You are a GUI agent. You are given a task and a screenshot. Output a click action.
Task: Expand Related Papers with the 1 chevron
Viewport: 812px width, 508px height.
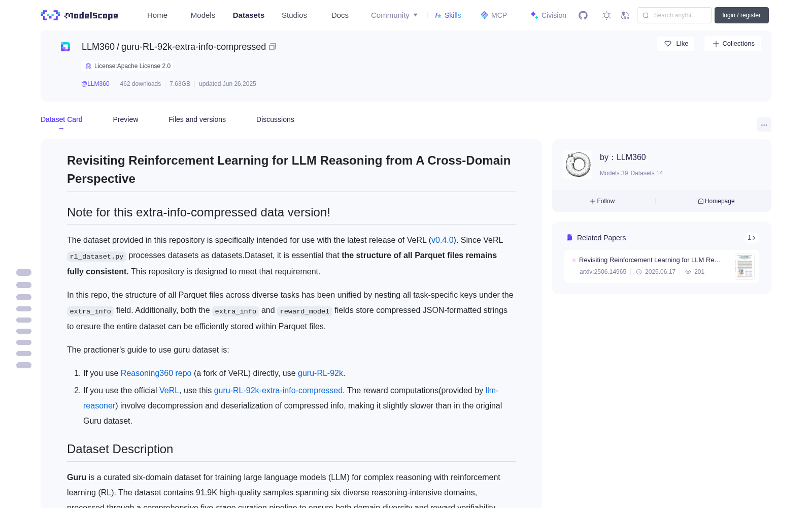point(752,238)
